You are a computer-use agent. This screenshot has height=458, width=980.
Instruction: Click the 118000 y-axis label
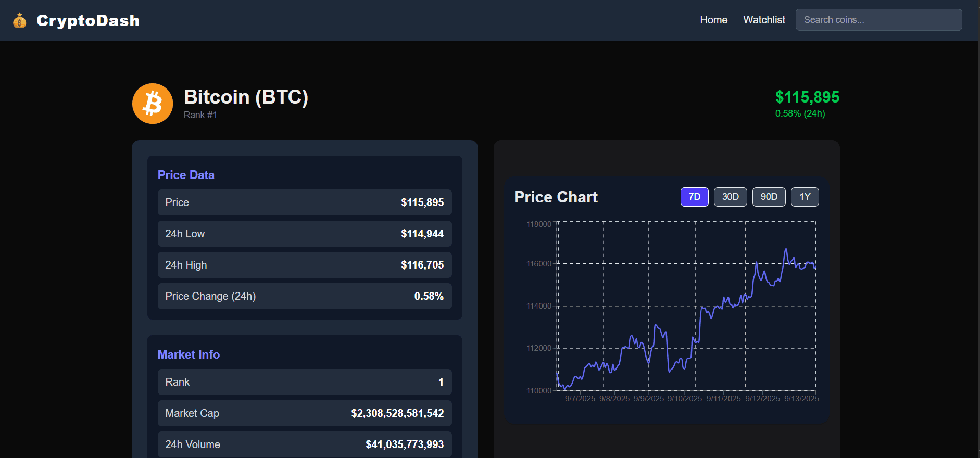[x=538, y=224]
